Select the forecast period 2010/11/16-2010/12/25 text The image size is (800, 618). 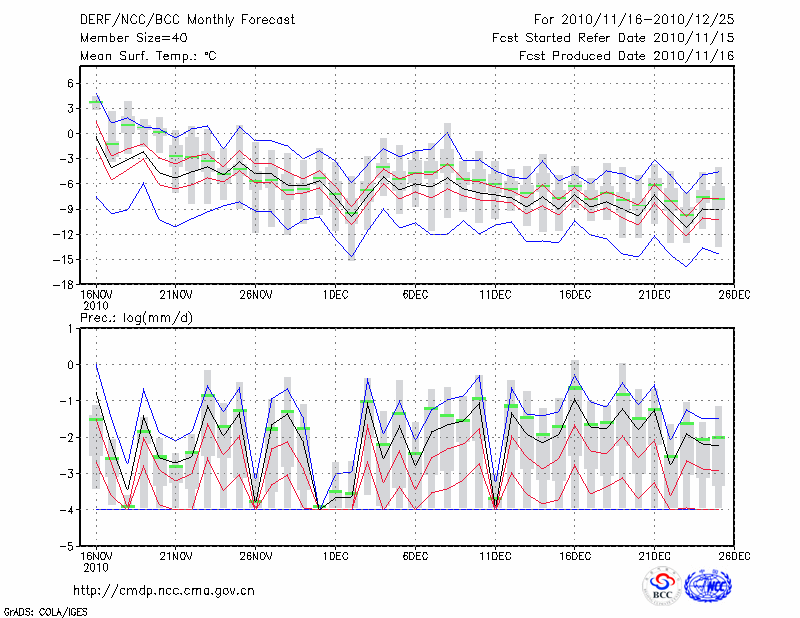634,19
